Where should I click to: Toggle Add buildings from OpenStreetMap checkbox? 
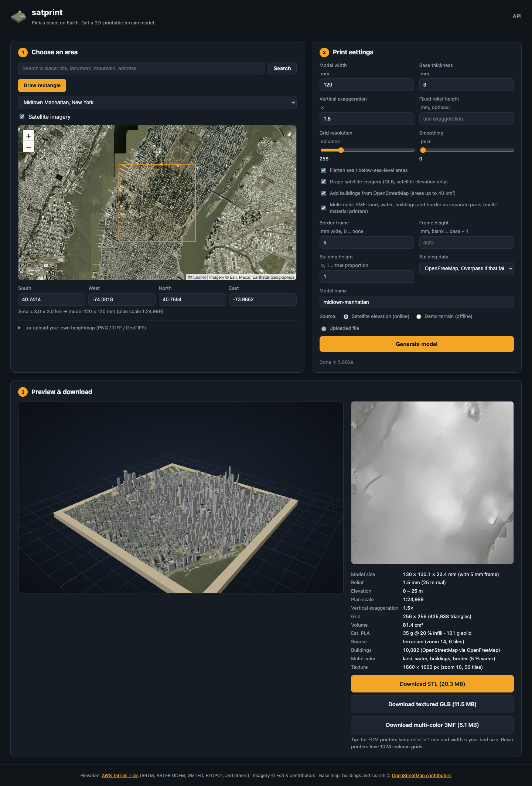click(323, 193)
